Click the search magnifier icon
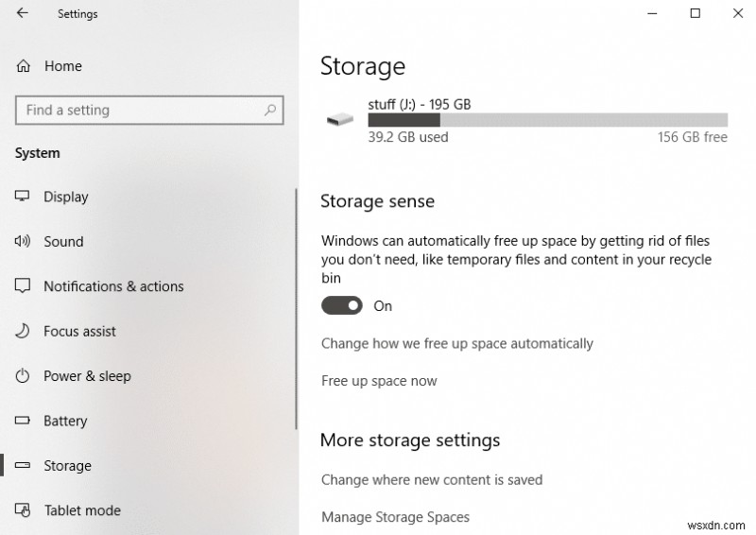This screenshot has width=756, height=535. 270,111
